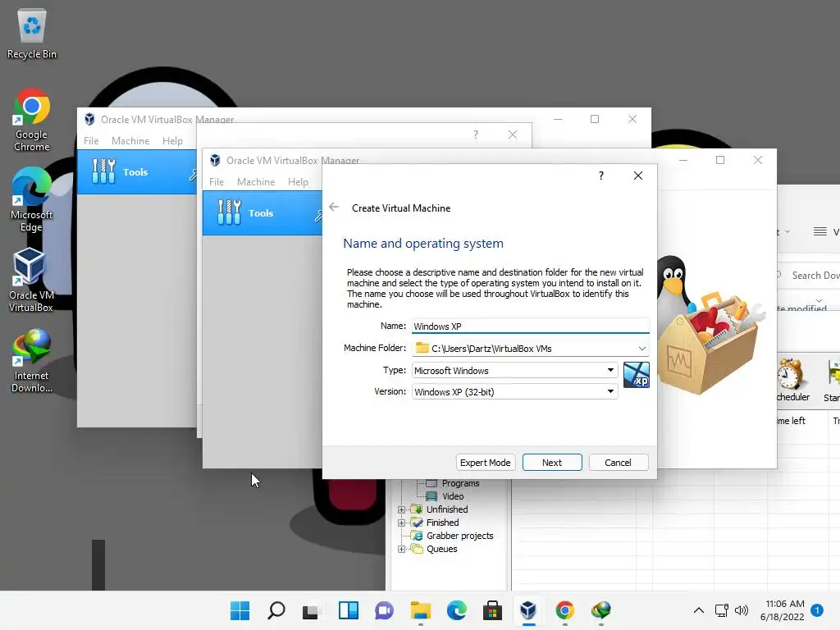Open notification badge in system tray
Viewport: 840px width, 630px height.
[817, 609]
